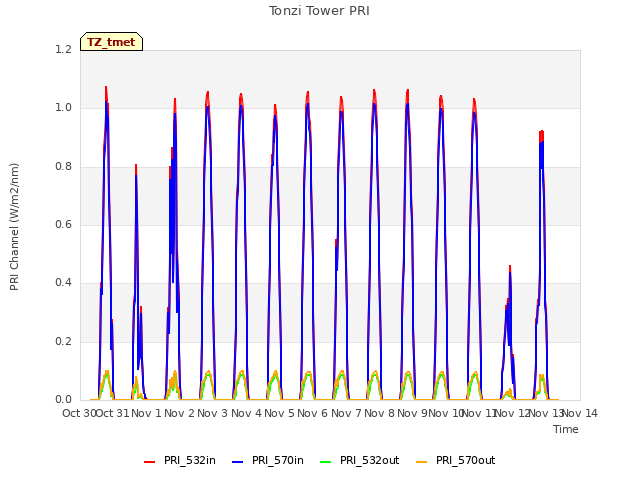
Task: Click the red PRI_532in legend swatch
Action: pyautogui.click(x=149, y=462)
